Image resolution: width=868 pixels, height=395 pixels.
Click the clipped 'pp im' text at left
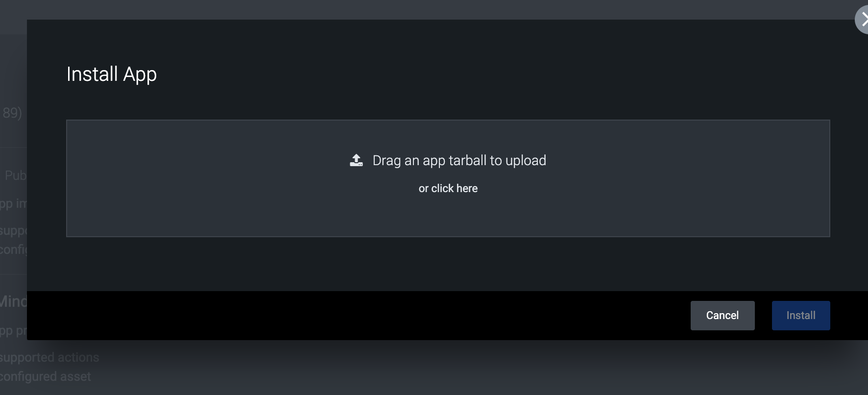(13, 203)
